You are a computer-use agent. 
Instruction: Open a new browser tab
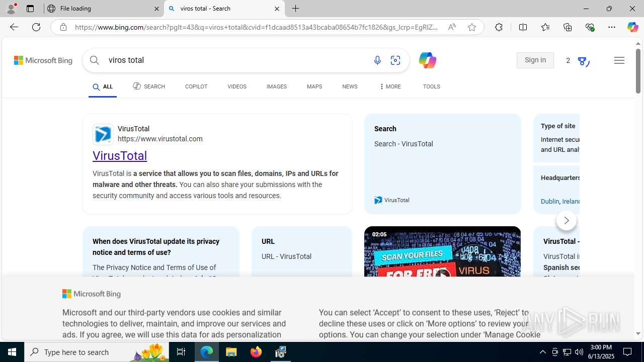(296, 9)
